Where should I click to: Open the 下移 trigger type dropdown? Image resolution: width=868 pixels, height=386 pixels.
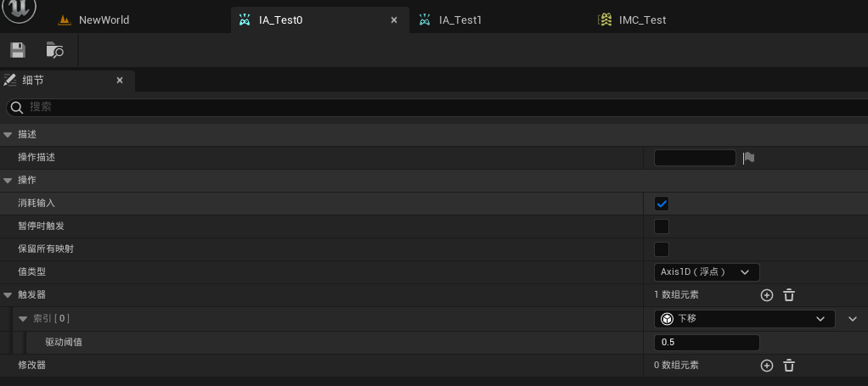(x=744, y=319)
